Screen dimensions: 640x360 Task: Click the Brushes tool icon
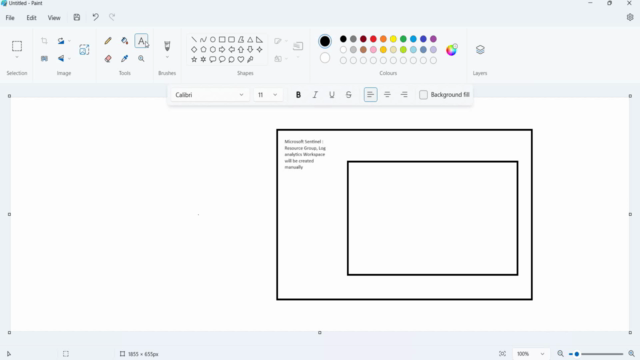[x=167, y=45]
